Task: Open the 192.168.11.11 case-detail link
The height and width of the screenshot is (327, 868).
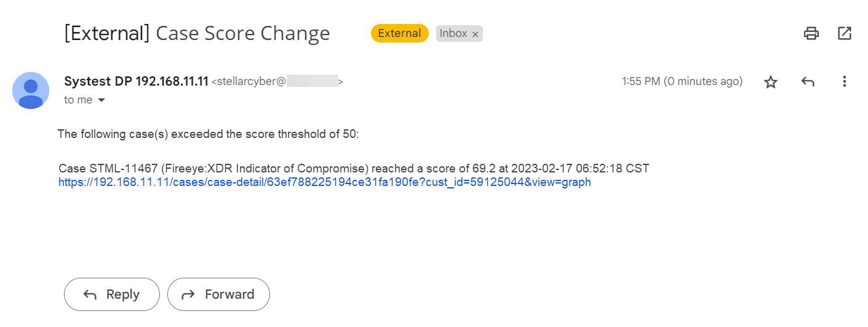Action: click(324, 182)
